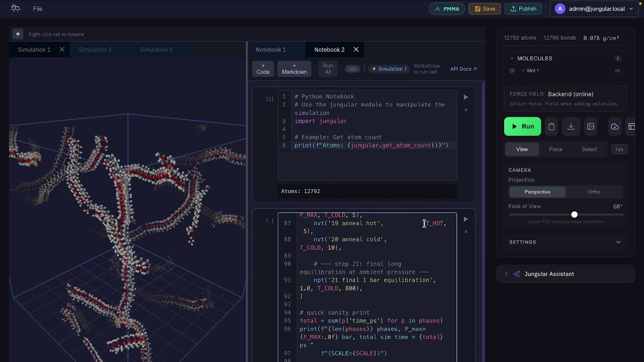Image resolution: width=644 pixels, height=362 pixels.
Task: Select the Simulation 1 tab
Action: pyautogui.click(x=34, y=50)
